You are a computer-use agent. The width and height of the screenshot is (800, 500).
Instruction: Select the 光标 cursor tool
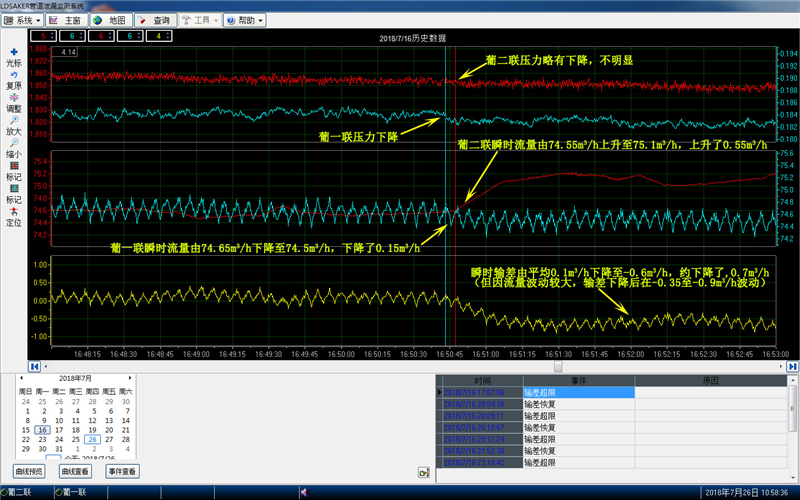click(x=14, y=56)
